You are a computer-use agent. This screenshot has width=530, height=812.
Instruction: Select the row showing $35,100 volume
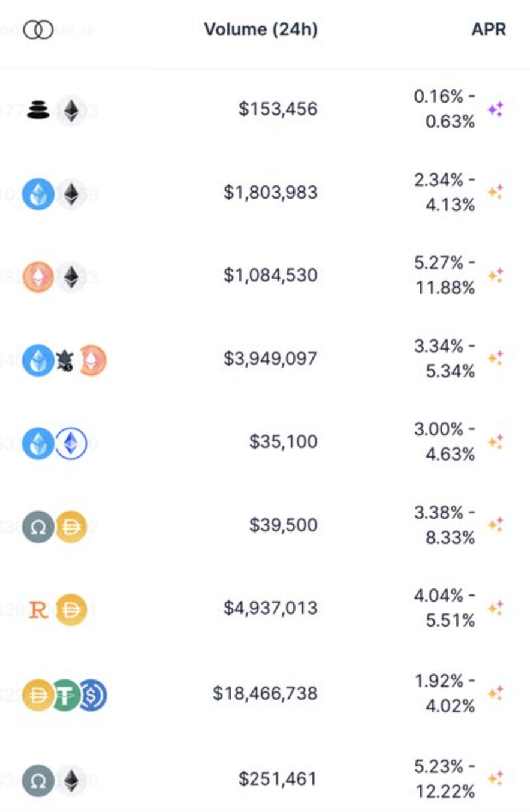(x=265, y=442)
